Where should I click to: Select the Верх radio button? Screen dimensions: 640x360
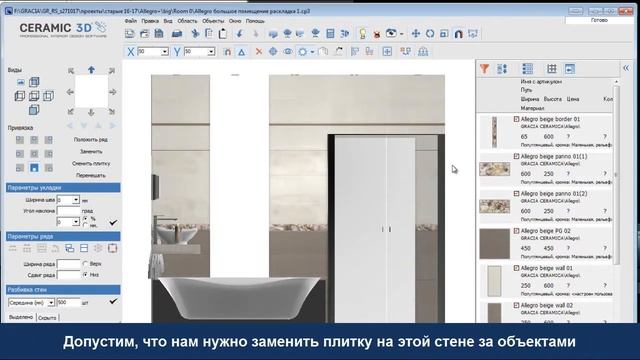pos(85,264)
